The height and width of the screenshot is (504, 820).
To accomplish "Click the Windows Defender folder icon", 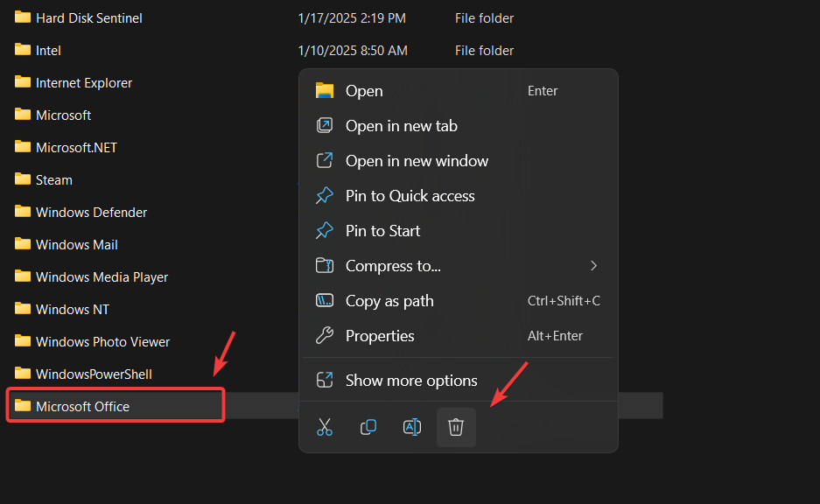I will pyautogui.click(x=23, y=212).
